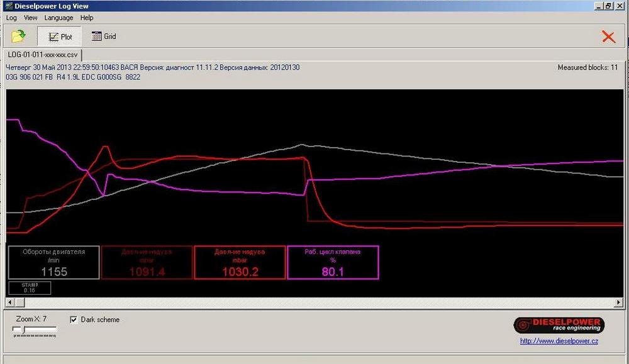The width and height of the screenshot is (629, 364).
Task: Open the View menu
Action: click(31, 18)
